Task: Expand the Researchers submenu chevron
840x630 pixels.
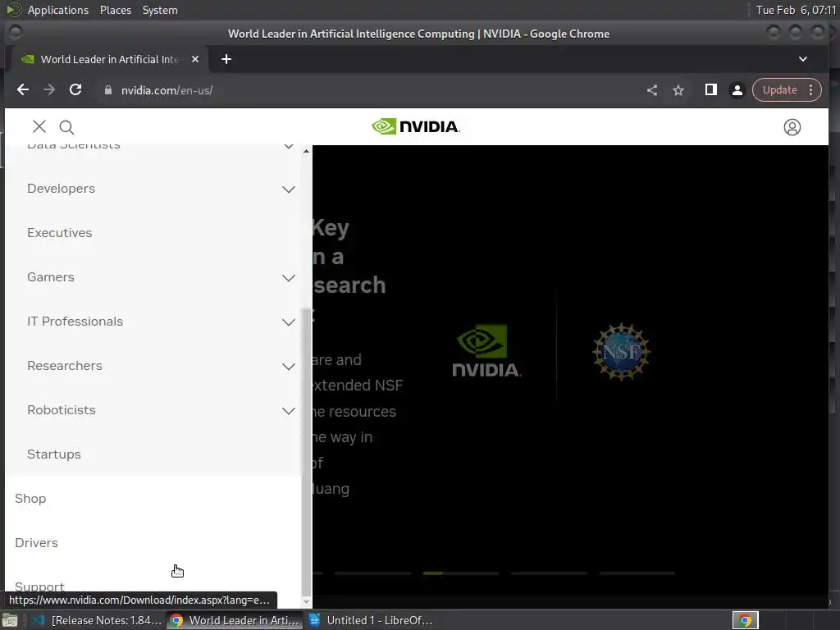Action: [x=288, y=367]
